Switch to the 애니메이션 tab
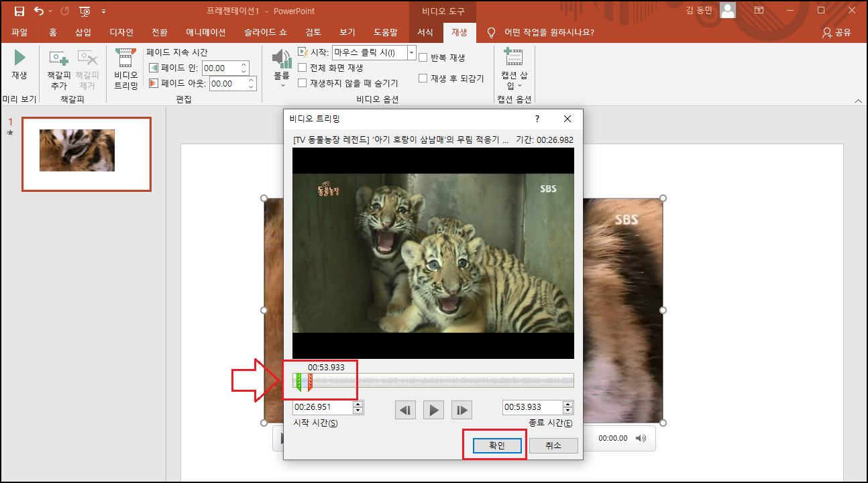The width and height of the screenshot is (868, 483). coord(206,32)
